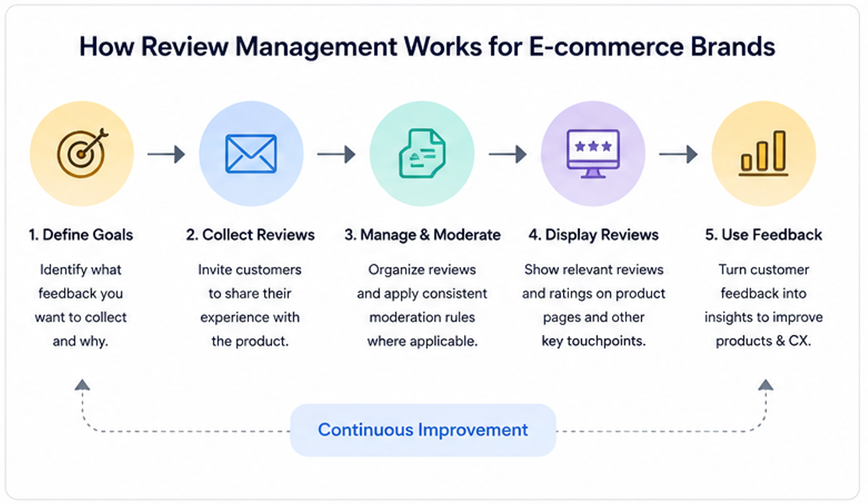Click the monitor with stars icon
868x504 pixels.
point(593,153)
